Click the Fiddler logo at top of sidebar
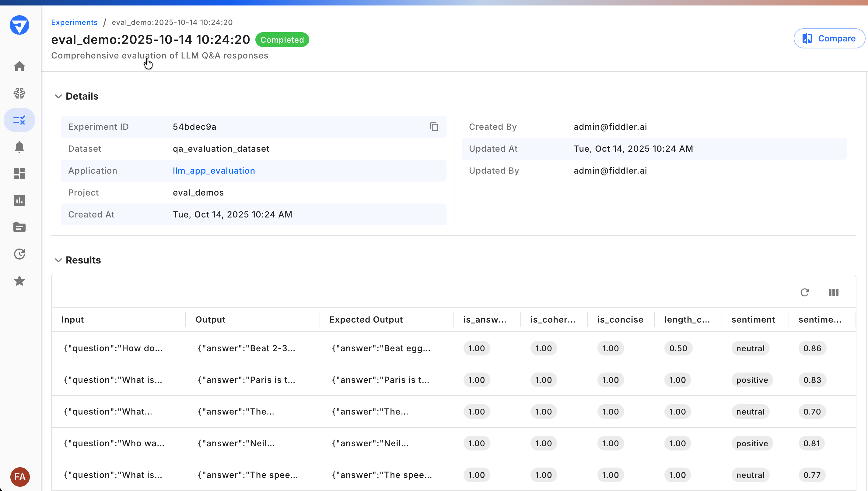Image resolution: width=868 pixels, height=491 pixels. pyautogui.click(x=19, y=25)
